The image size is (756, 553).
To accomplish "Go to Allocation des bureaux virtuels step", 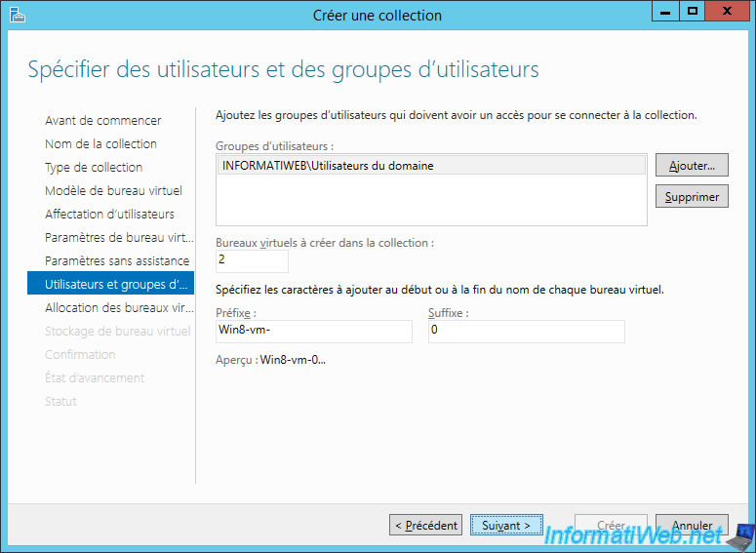I will [119, 307].
